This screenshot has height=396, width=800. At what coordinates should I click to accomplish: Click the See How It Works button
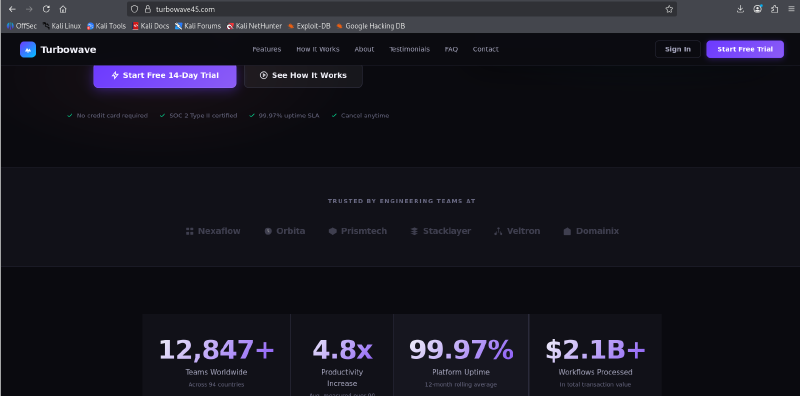point(304,76)
